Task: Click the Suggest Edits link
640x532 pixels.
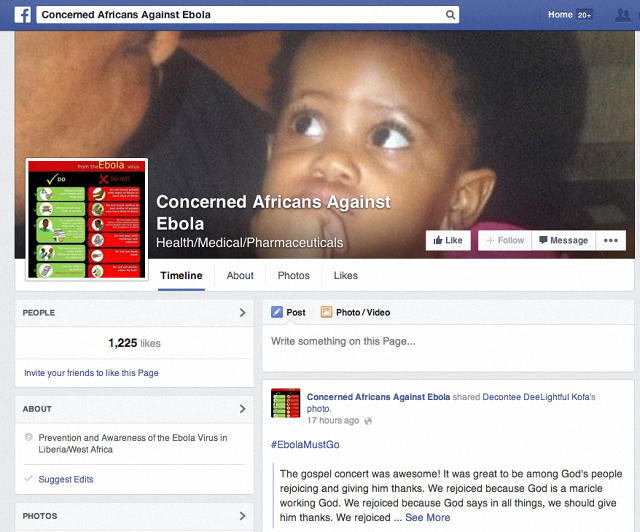Action: [66, 479]
